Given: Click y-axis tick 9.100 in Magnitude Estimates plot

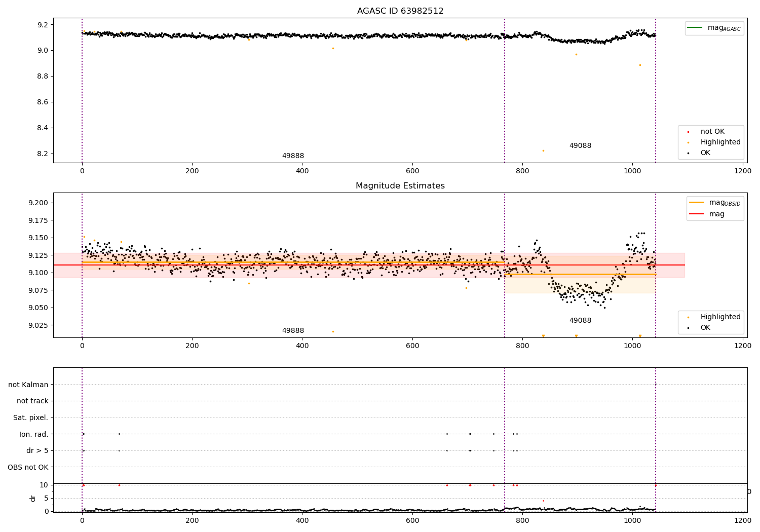Looking at the screenshot, I should pyautogui.click(x=39, y=273).
